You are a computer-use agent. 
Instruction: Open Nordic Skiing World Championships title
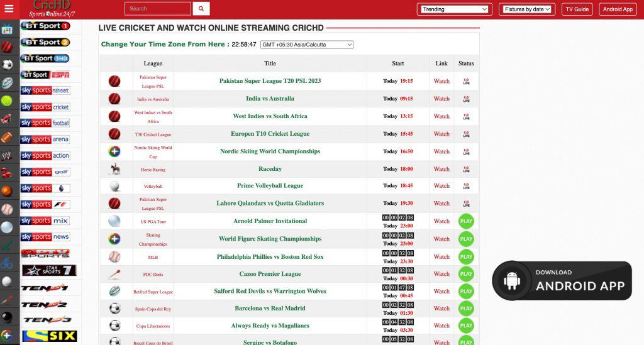click(270, 151)
